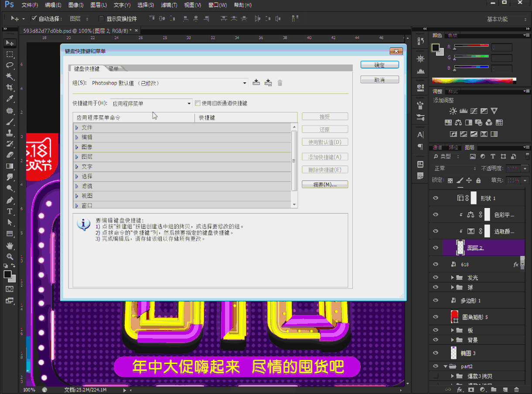This screenshot has width=532, height=394.
Task: Click the delete shortcut set trash icon
Action: tap(280, 83)
